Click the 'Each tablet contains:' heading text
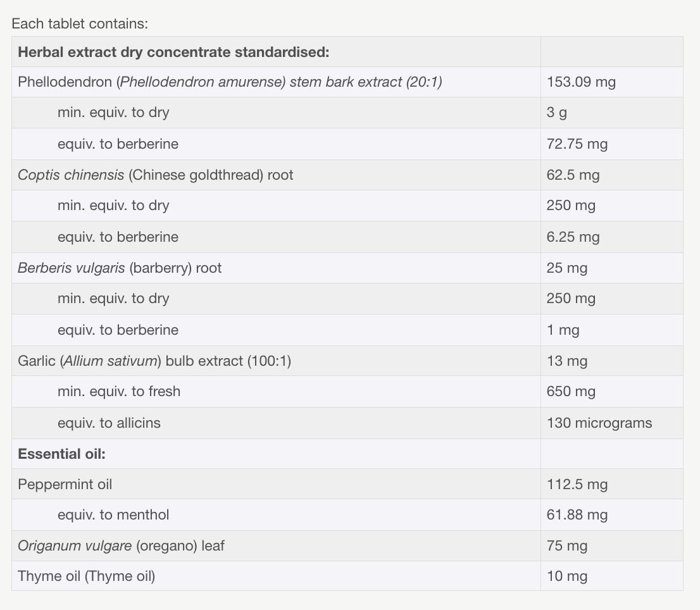 80,23
